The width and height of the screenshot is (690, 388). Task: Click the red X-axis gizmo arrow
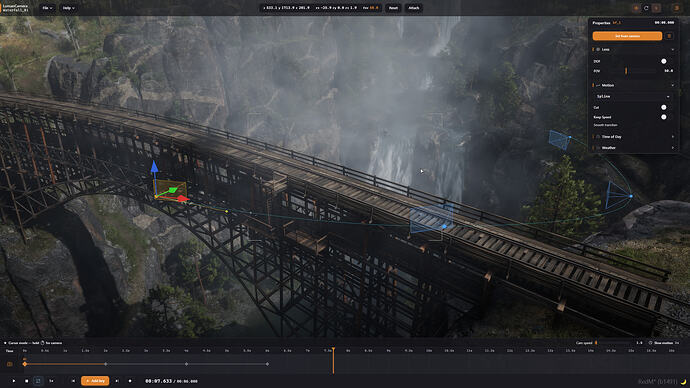coord(183,199)
